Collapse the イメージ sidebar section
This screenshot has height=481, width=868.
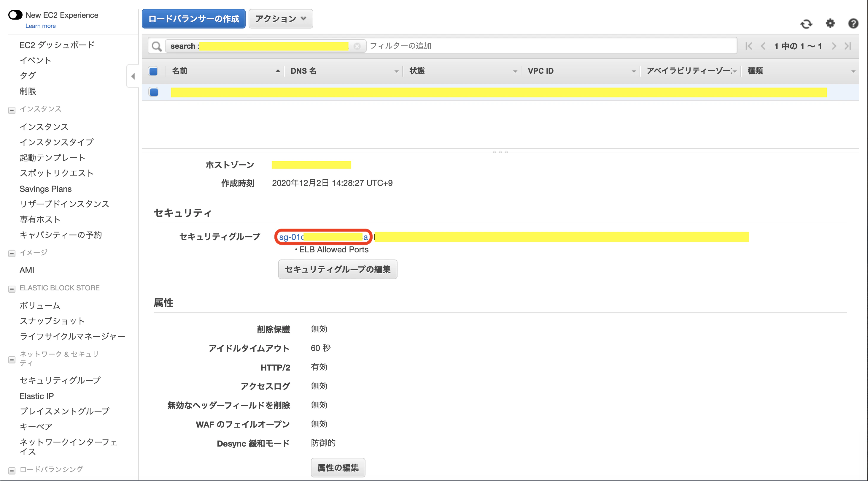12,253
